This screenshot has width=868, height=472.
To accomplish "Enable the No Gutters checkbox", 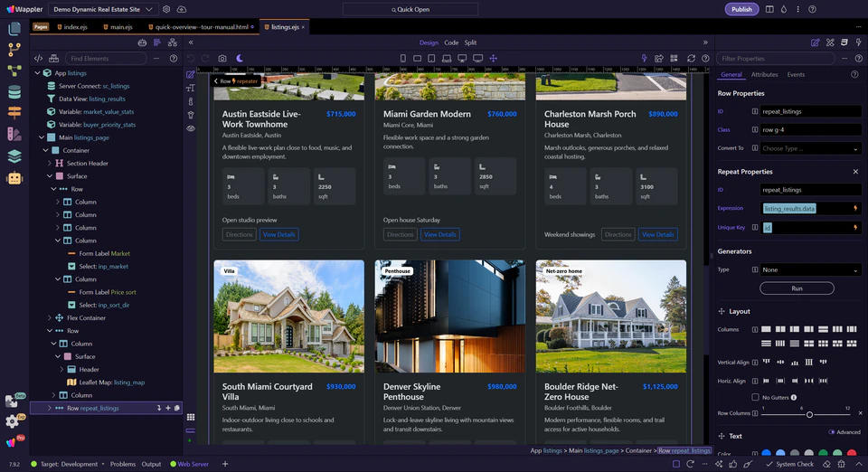I will [x=755, y=397].
